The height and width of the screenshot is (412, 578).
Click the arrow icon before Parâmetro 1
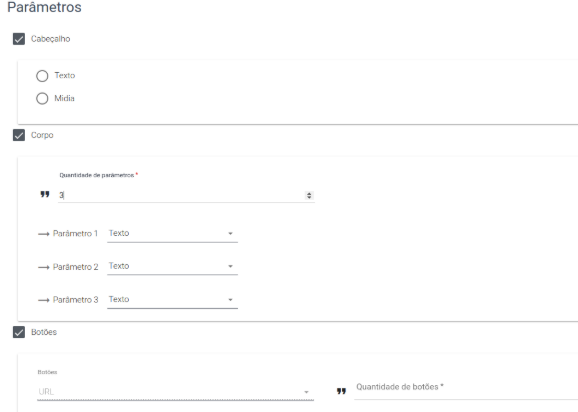click(43, 234)
